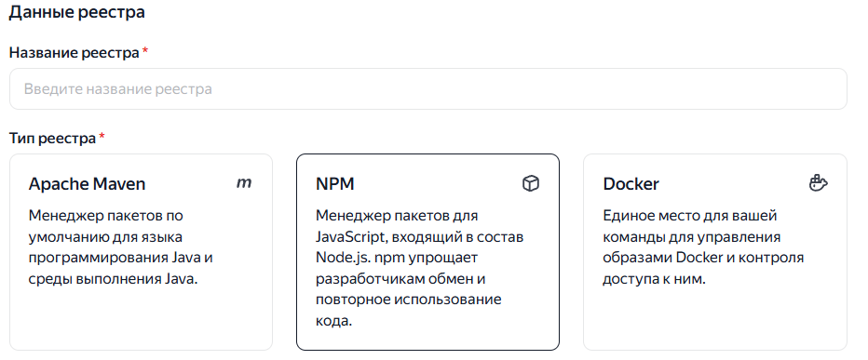Click the 'Docker' card title text
Image resolution: width=868 pixels, height=360 pixels.
point(631,183)
